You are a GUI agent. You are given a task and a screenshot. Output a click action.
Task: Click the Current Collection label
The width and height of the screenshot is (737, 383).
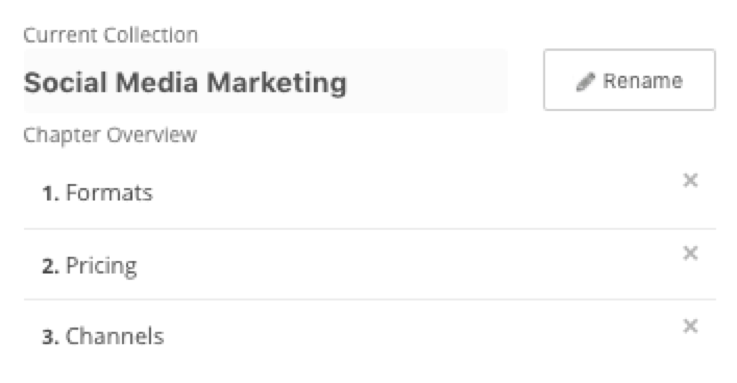[x=111, y=35]
